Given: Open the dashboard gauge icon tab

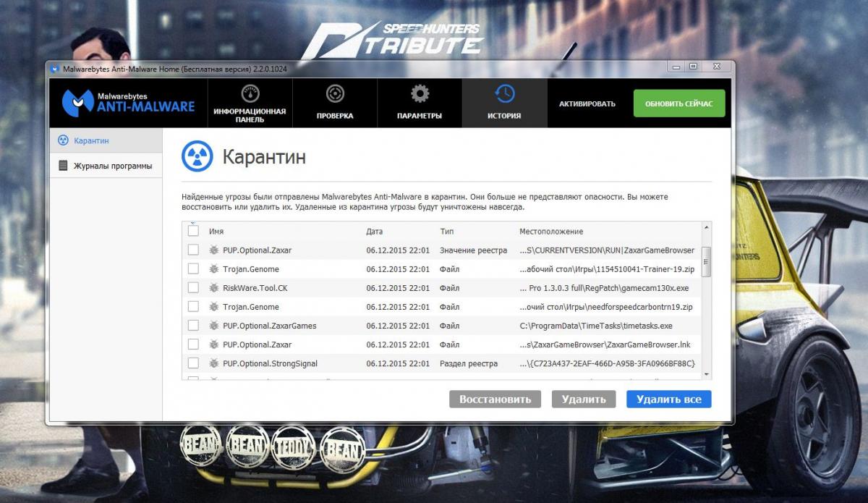Looking at the screenshot, I should [x=250, y=93].
